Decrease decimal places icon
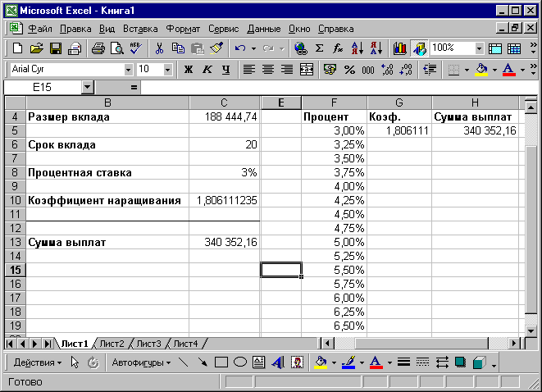This screenshot has height=392, width=542. [405, 70]
